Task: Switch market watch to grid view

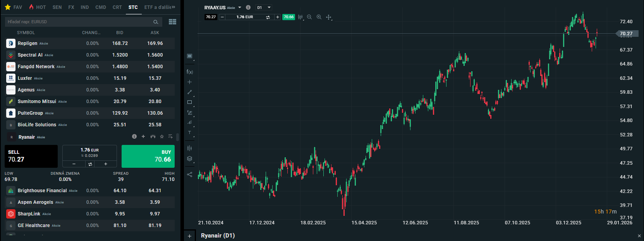Action: [172, 22]
